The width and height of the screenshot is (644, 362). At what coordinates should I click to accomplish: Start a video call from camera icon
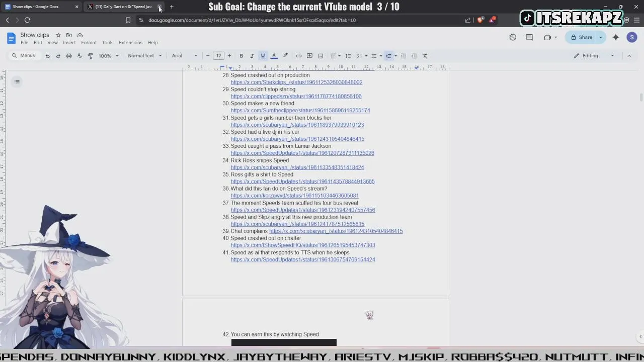548,37
